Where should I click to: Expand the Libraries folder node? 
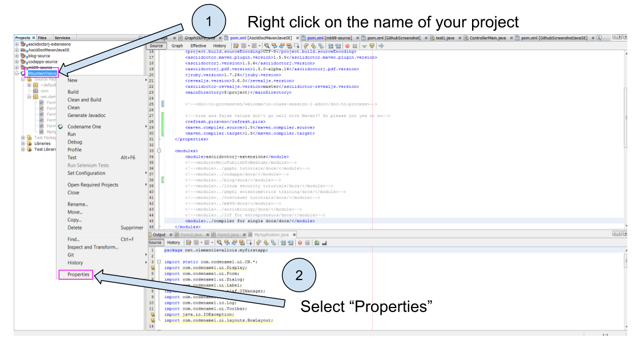pyautogui.click(x=23, y=143)
